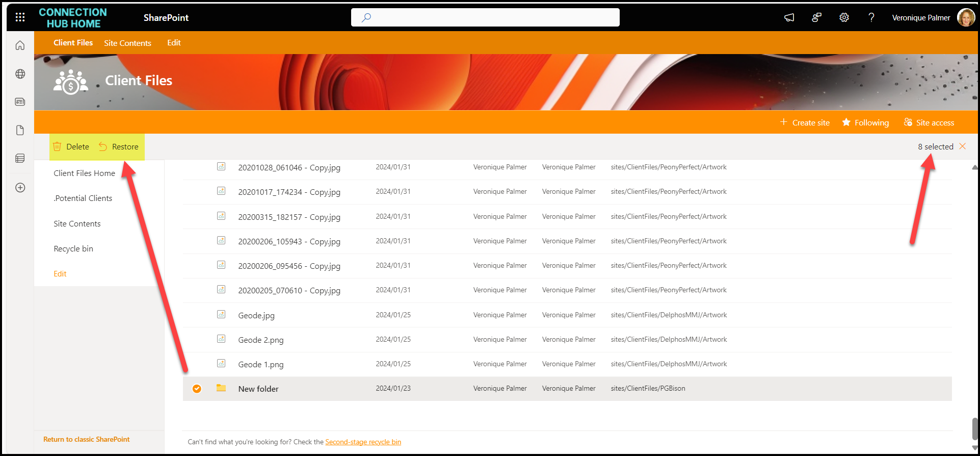
Task: Clear the 8 selected items with X
Action: click(x=962, y=146)
